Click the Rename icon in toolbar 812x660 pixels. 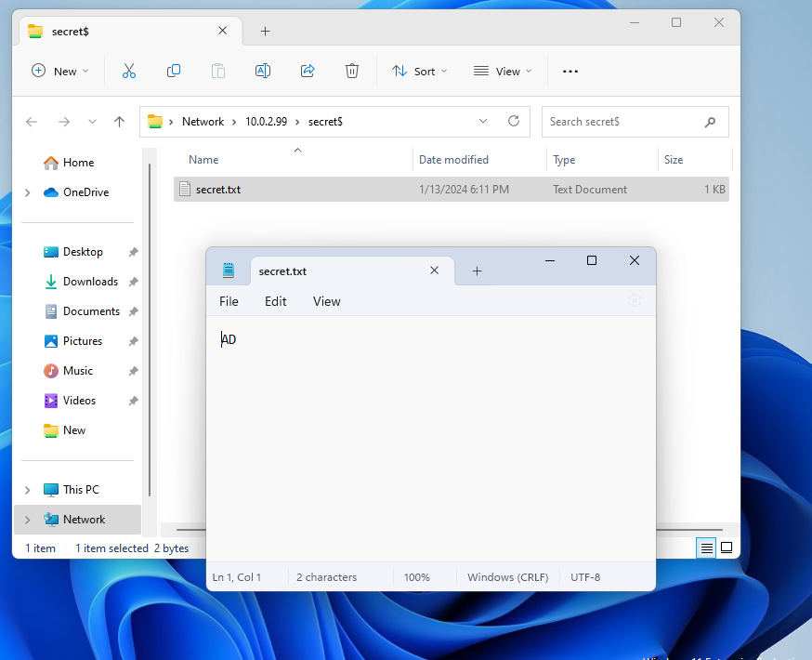(263, 71)
